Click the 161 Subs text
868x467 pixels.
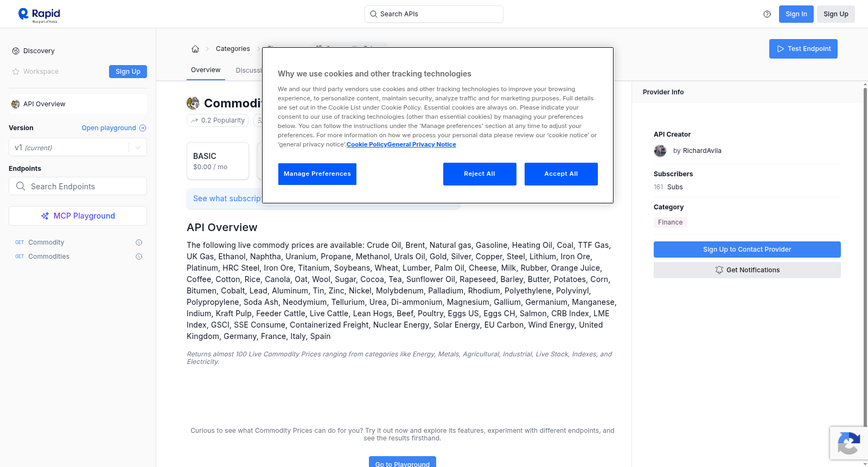coord(668,187)
